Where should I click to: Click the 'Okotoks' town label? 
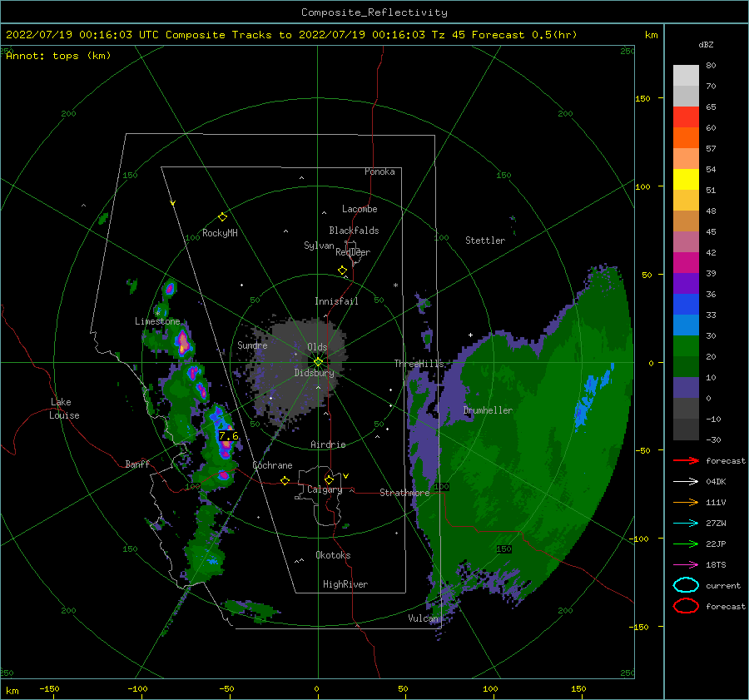coord(333,555)
